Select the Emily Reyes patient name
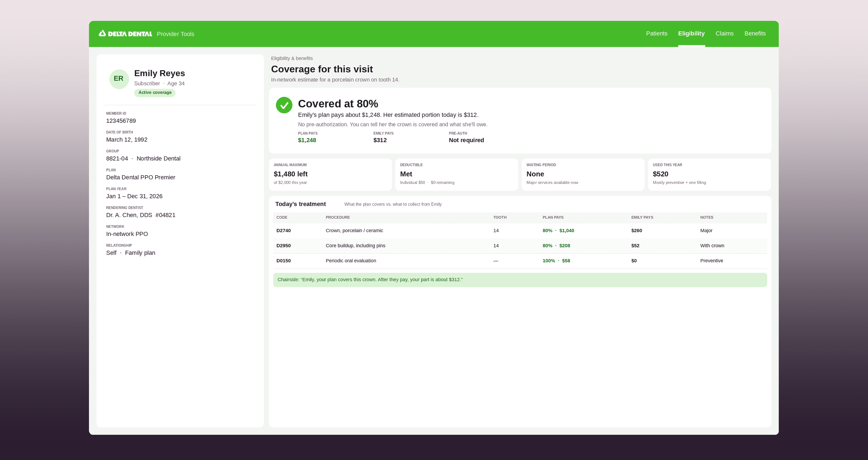 tap(159, 73)
